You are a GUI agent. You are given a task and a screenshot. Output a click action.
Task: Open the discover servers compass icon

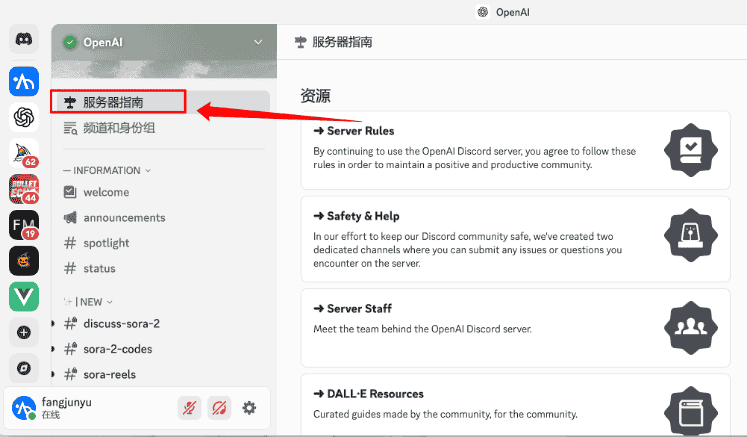(24, 367)
